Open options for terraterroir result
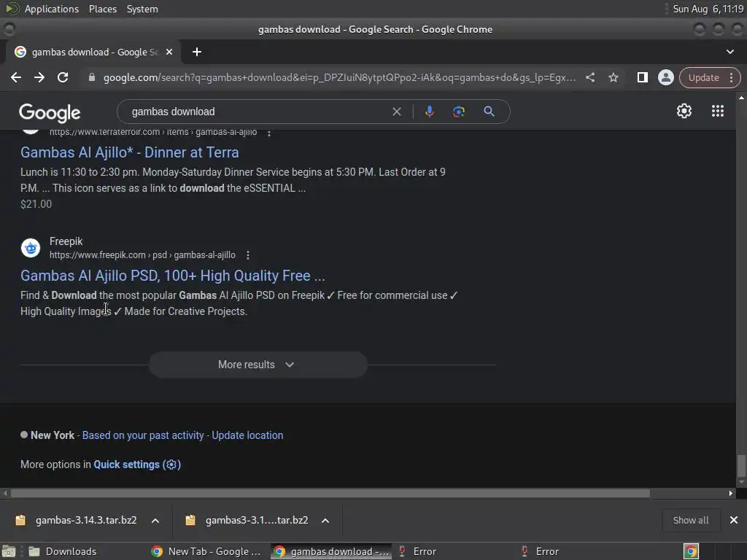 pyautogui.click(x=269, y=133)
